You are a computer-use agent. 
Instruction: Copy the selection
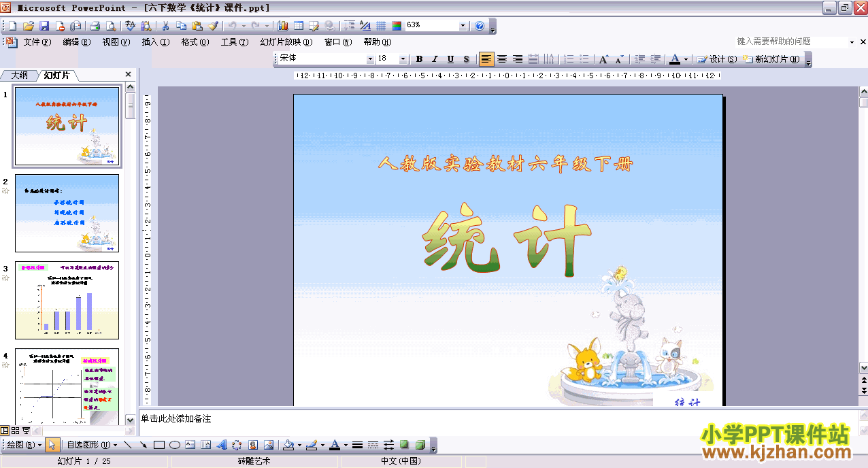point(181,26)
